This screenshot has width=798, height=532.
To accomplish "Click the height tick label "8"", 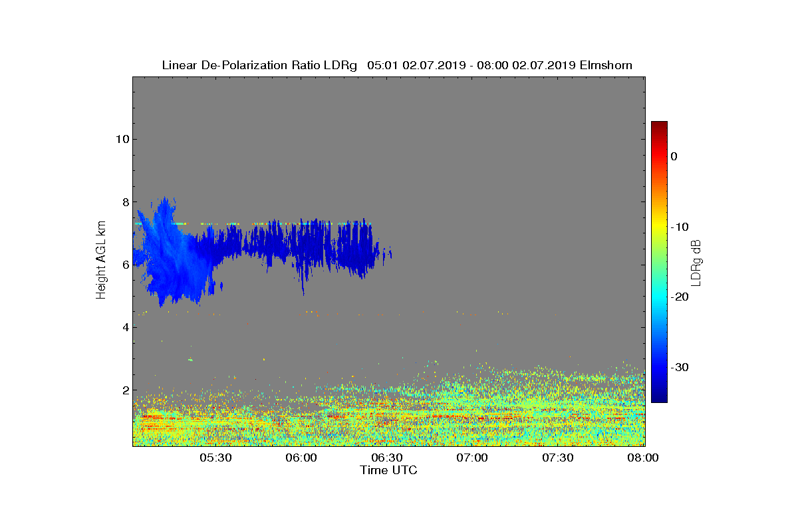I will (x=124, y=202).
